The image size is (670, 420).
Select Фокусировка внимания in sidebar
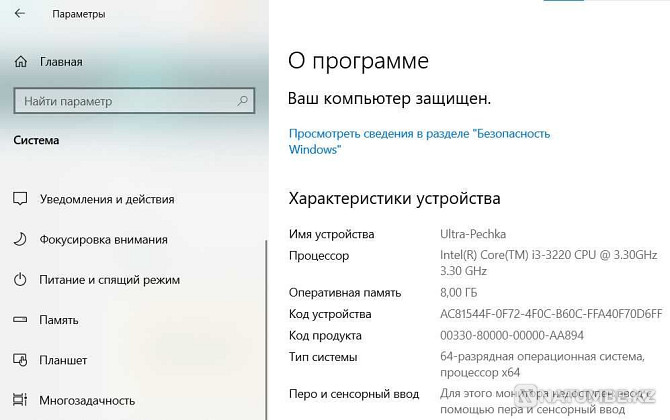[103, 240]
